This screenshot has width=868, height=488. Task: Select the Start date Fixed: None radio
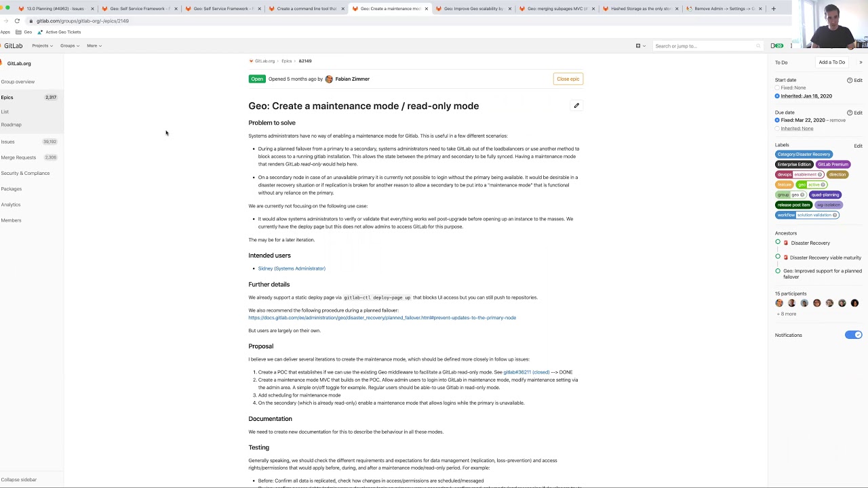point(777,88)
